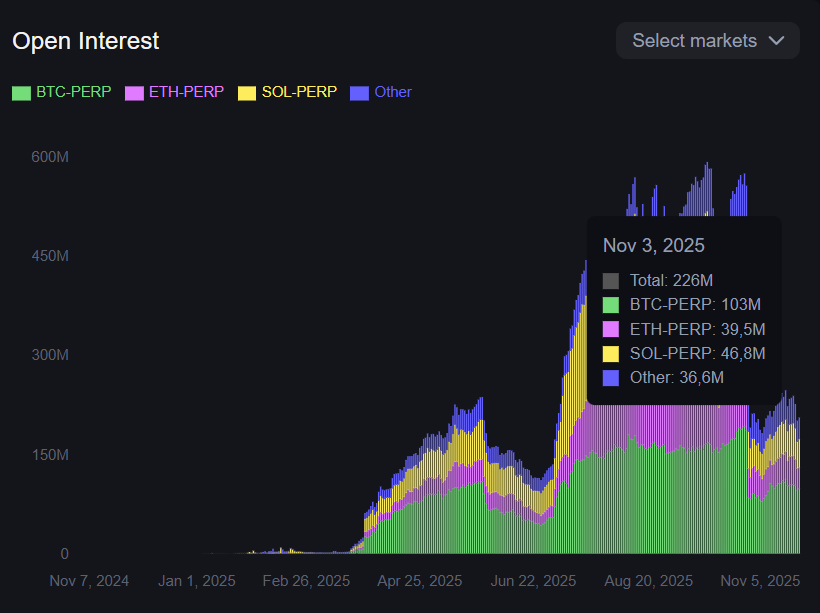Click the green square beside BTC-PERP: 103M
This screenshot has height=613, width=820.
612,304
